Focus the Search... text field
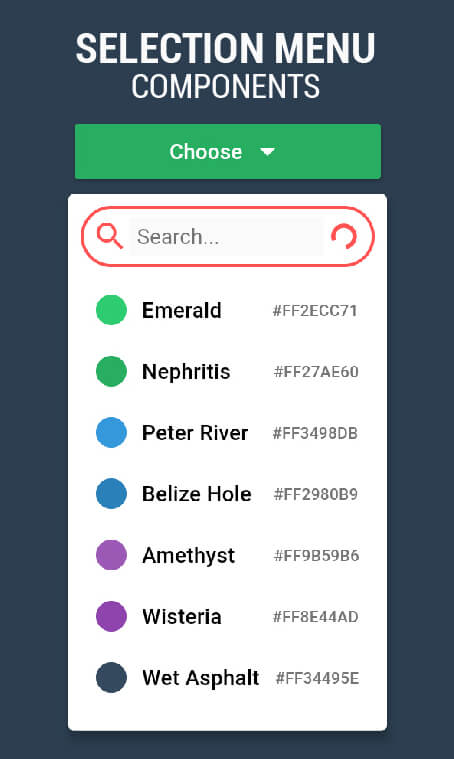Screen dimensions: 454x759 tap(226, 237)
